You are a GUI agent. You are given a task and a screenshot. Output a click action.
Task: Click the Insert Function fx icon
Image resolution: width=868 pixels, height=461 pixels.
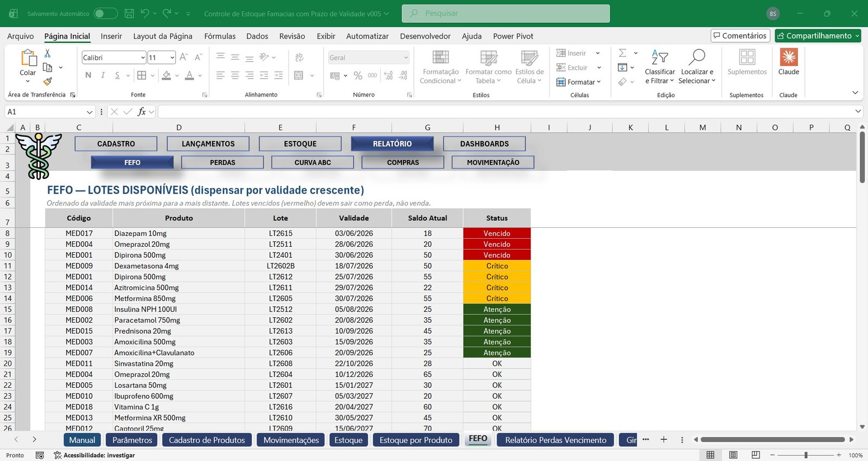[142, 112]
